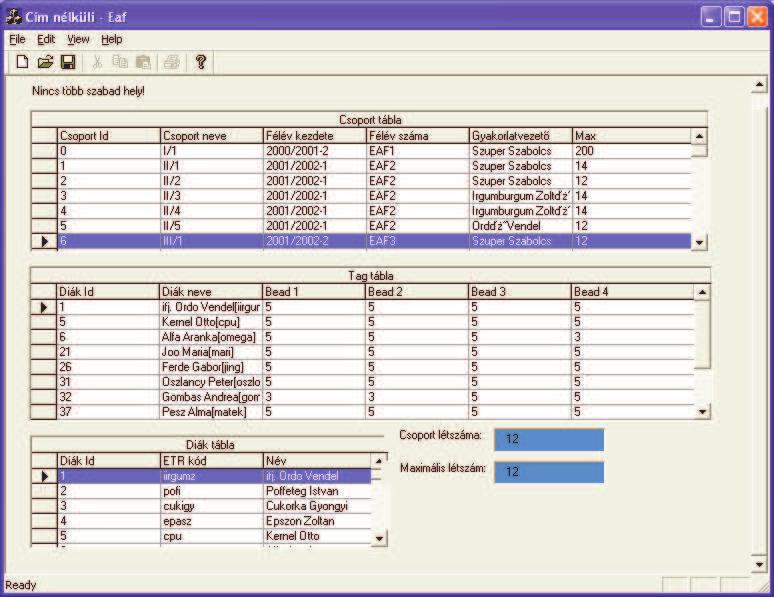Click the Cut scissors toolbar icon
The width and height of the screenshot is (774, 597).
[x=97, y=62]
